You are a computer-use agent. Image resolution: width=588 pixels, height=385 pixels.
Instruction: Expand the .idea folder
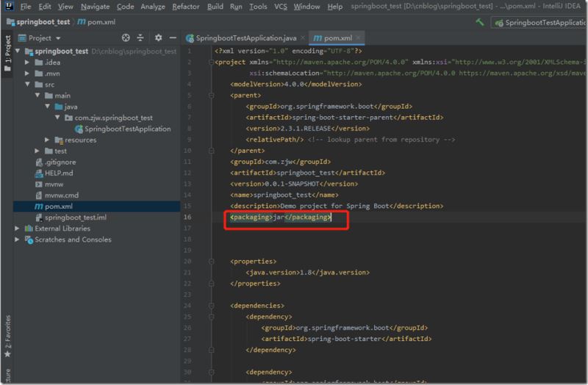[28, 62]
